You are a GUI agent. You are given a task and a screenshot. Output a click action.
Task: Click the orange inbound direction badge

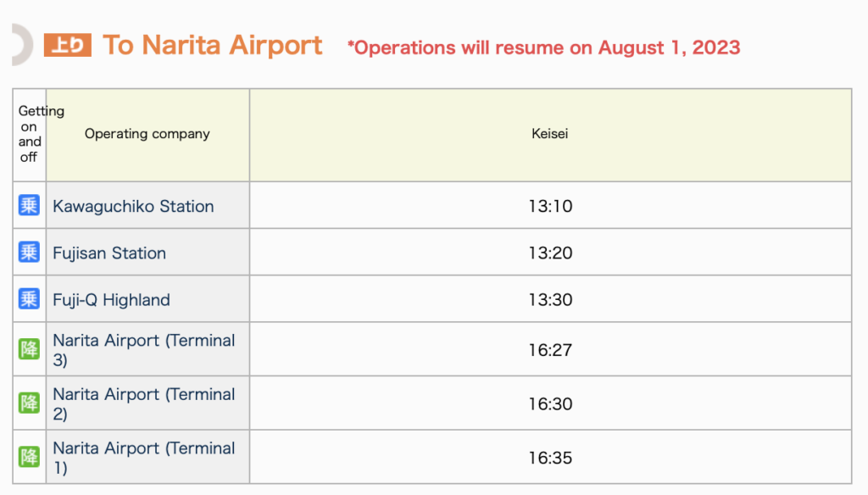[x=68, y=45]
